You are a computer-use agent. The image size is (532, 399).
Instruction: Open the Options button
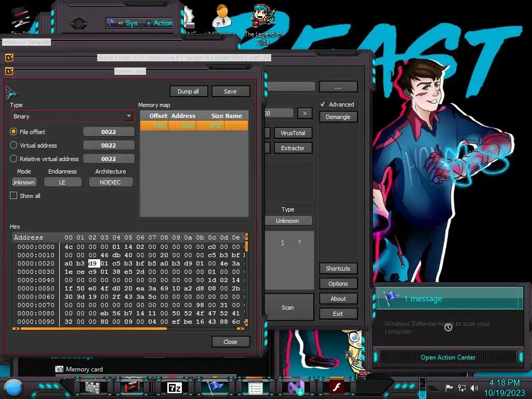tap(338, 284)
